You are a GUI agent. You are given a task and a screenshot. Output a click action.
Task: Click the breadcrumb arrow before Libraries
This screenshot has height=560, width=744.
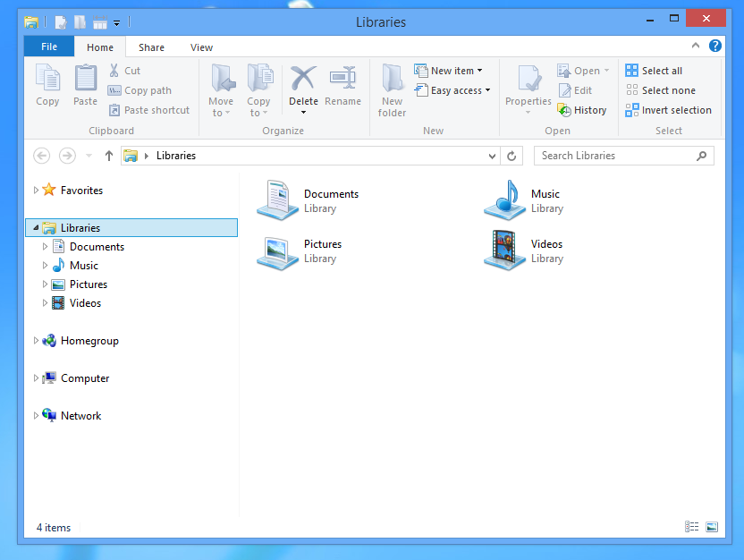(x=147, y=156)
